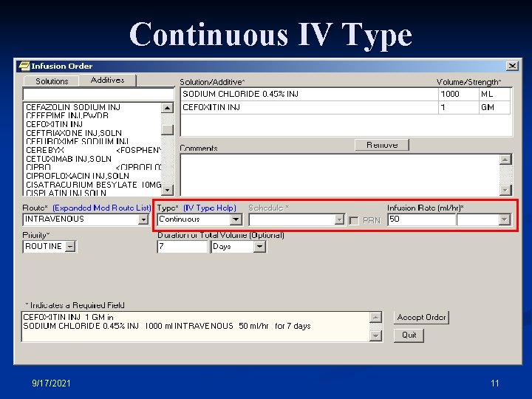
Task: Open the Schedule dropdown
Action: (339, 220)
